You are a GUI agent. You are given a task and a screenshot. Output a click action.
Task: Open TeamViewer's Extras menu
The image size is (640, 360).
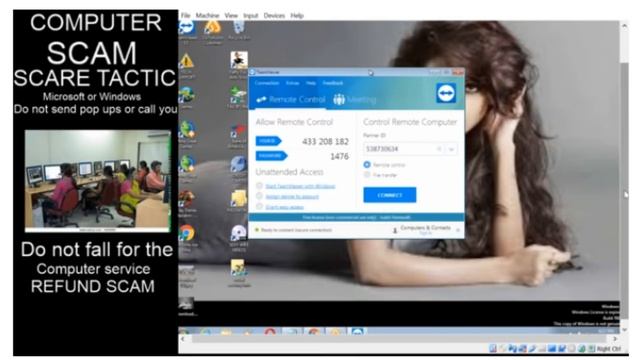click(292, 83)
